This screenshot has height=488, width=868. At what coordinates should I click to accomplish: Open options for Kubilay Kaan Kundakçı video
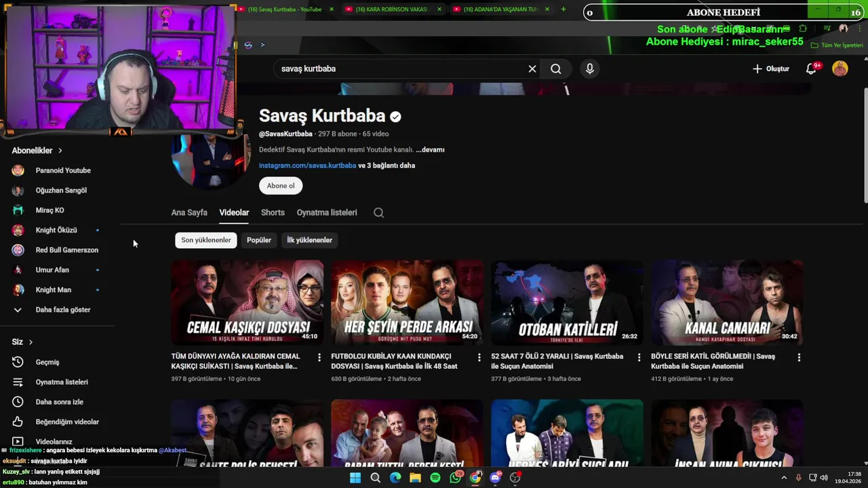479,357
